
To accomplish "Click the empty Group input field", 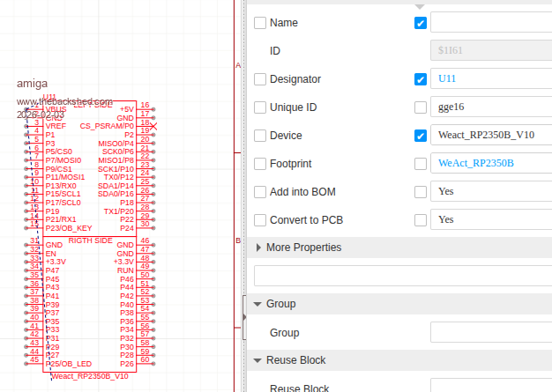I will click(490, 333).
